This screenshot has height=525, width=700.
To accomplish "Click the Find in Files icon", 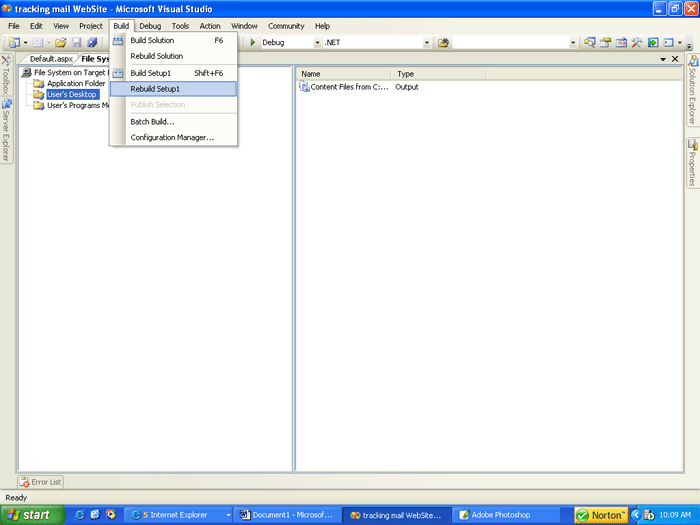I will pos(443,43).
